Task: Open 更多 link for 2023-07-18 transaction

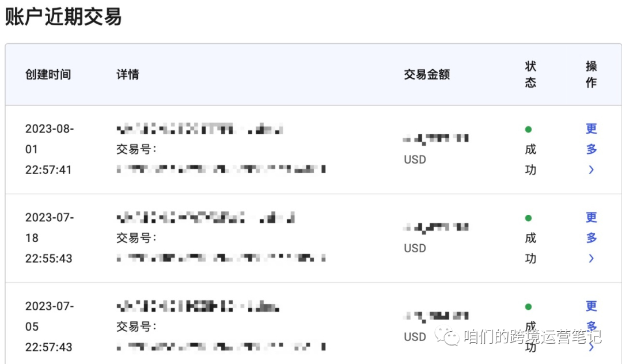Action: (591, 227)
